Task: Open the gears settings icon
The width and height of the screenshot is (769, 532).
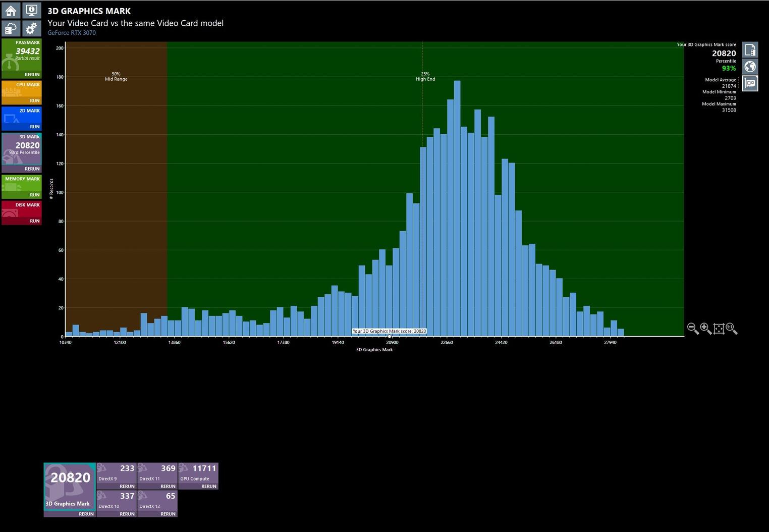Action: (31, 29)
